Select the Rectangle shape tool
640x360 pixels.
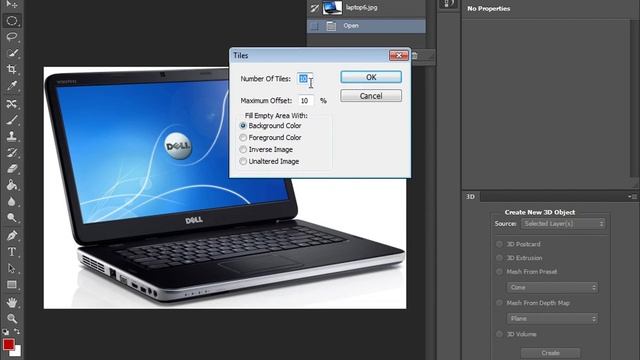[11, 284]
